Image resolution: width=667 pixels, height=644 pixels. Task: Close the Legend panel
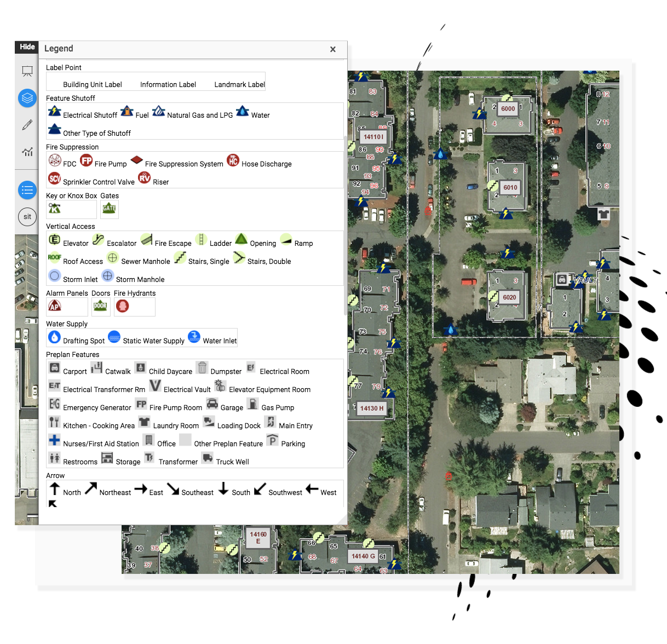(332, 49)
